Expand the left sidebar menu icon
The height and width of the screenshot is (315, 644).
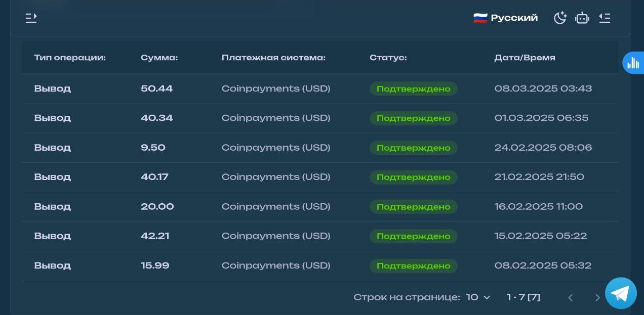tap(31, 18)
